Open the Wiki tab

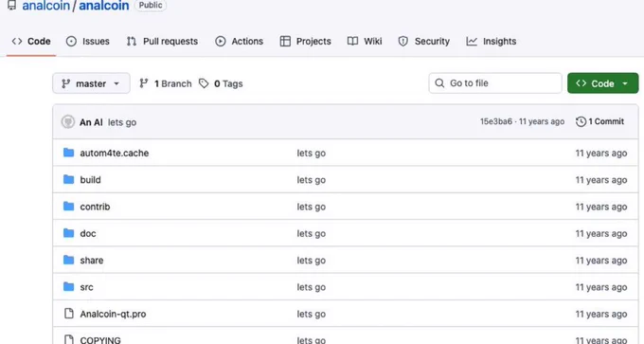tap(365, 42)
